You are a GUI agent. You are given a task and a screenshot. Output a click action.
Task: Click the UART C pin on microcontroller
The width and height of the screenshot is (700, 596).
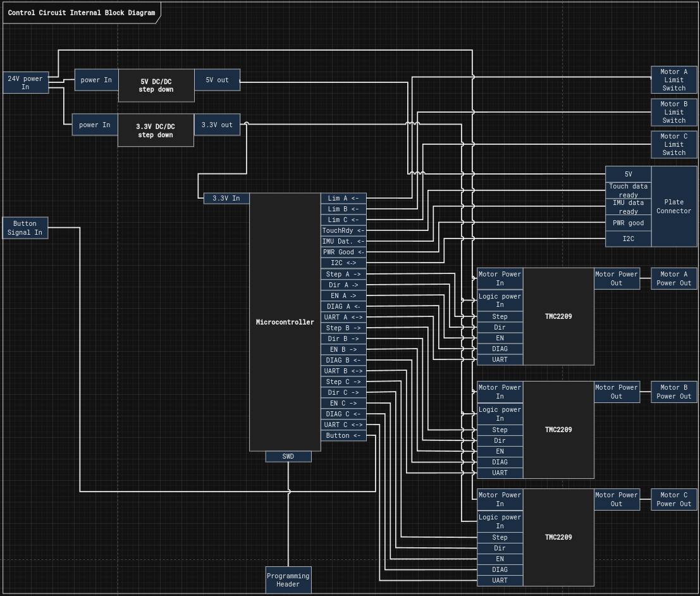point(343,425)
